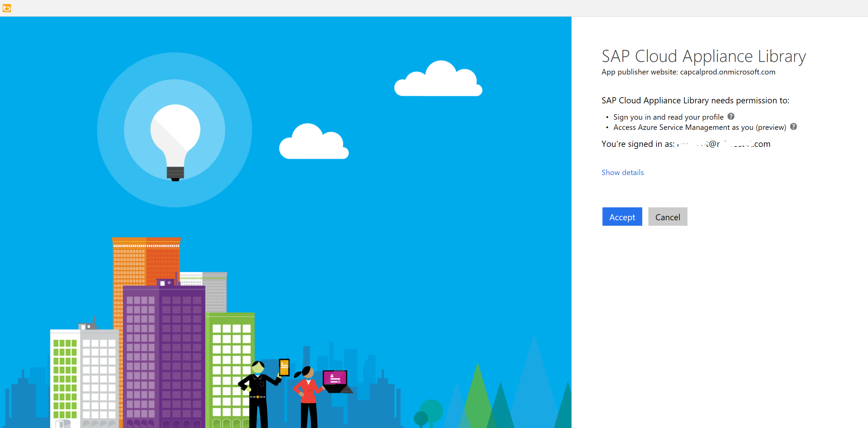Screen dimensions: 868x428
Task: Select the bullet 'Sign you in and read your profile'
Action: tap(668, 117)
